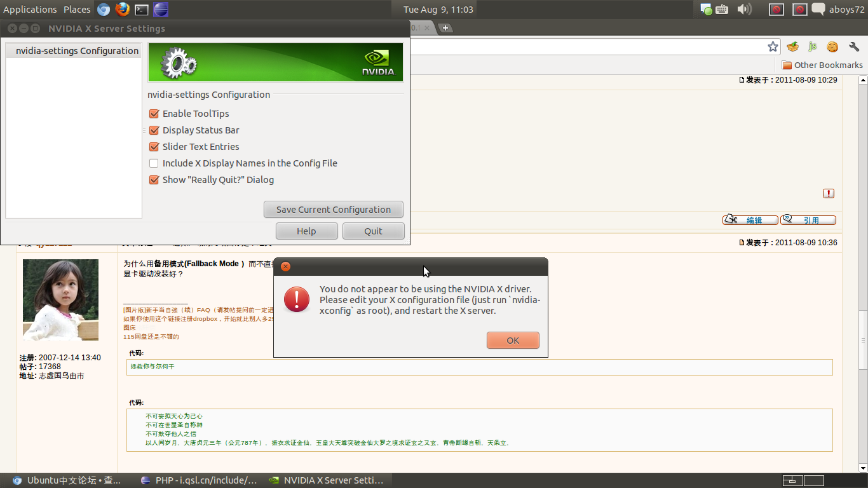Viewport: 868px width, 488px height.
Task: Click the post timestamp 2011-08-09 10:29
Action: click(x=806, y=80)
